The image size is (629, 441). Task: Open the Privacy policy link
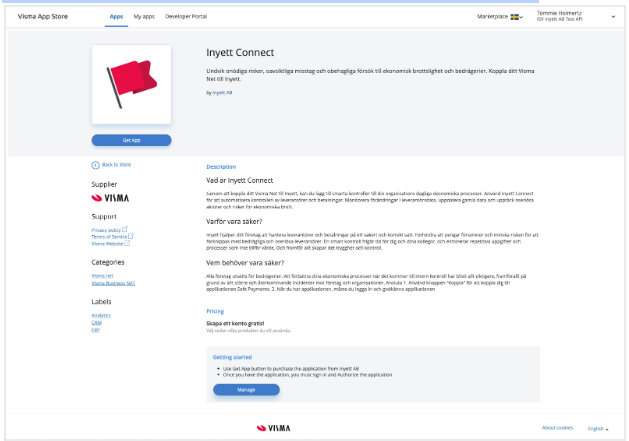click(106, 230)
